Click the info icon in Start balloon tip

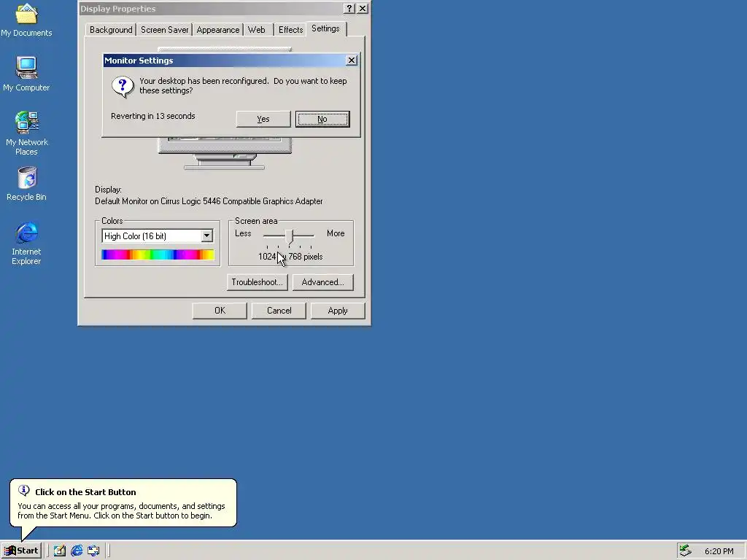pyautogui.click(x=24, y=491)
